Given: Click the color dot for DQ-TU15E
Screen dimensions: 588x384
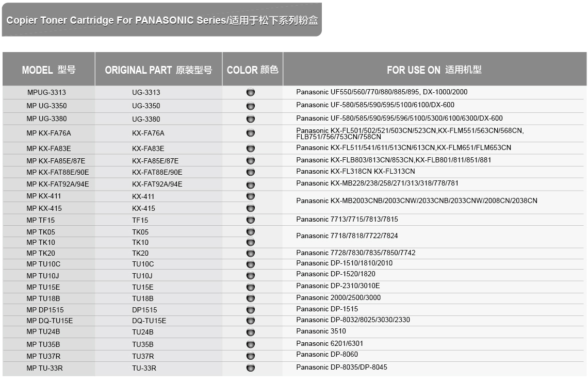Looking at the screenshot, I should [x=251, y=321].
